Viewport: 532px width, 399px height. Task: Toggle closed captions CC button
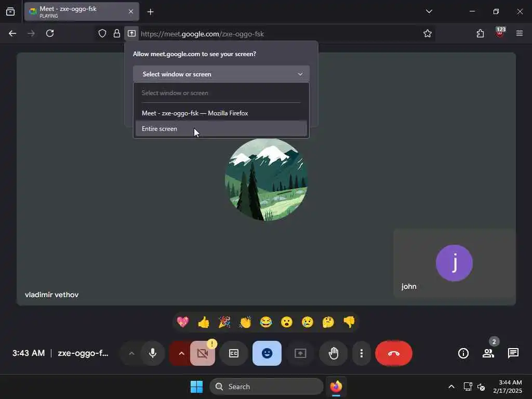click(234, 353)
